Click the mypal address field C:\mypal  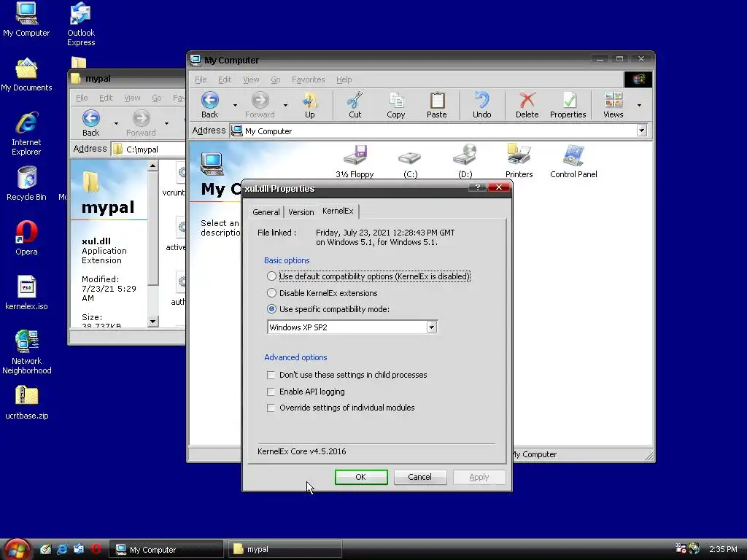pos(149,149)
